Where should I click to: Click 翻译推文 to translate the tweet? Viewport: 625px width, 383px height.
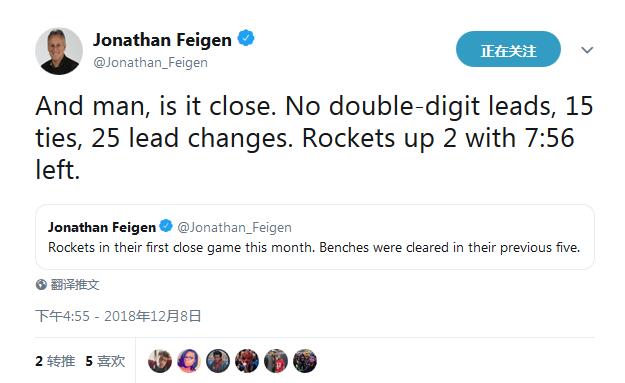coord(75,285)
